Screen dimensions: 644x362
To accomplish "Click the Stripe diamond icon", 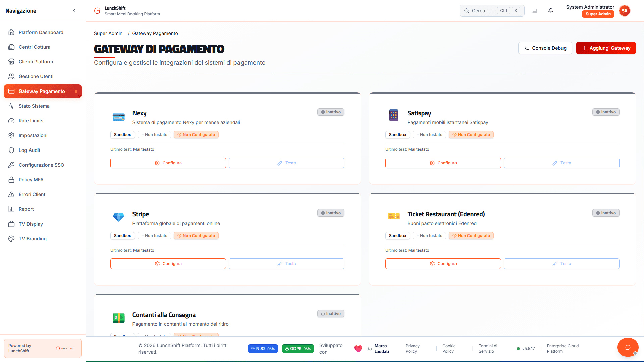I will [x=118, y=217].
